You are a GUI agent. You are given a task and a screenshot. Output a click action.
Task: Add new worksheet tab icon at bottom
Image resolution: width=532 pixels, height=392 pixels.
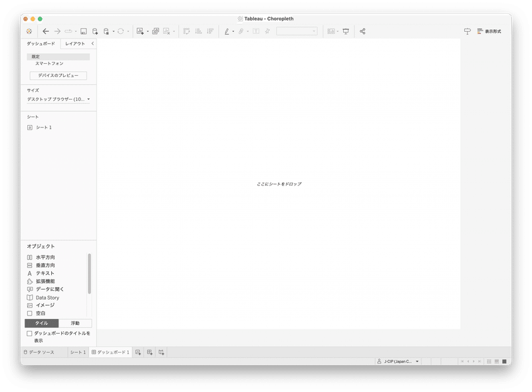tap(138, 352)
